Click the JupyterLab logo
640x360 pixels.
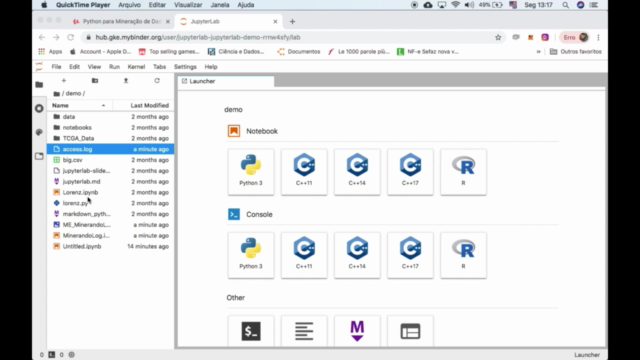tap(39, 67)
